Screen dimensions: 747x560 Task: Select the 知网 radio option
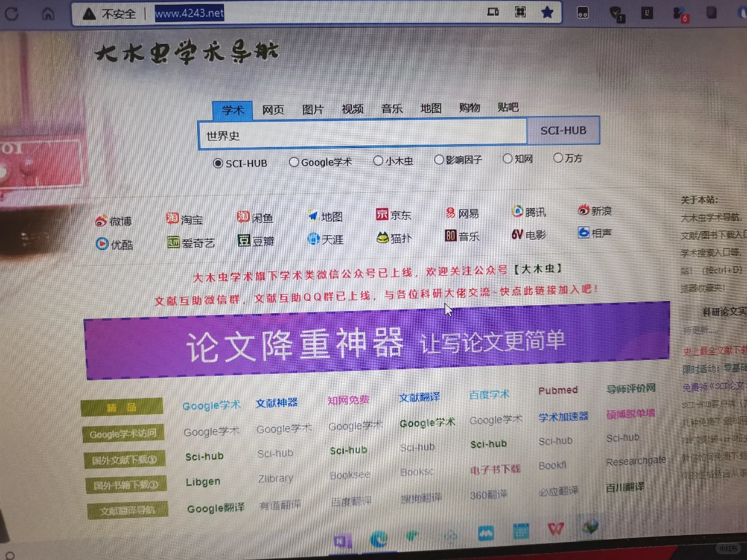point(508,158)
